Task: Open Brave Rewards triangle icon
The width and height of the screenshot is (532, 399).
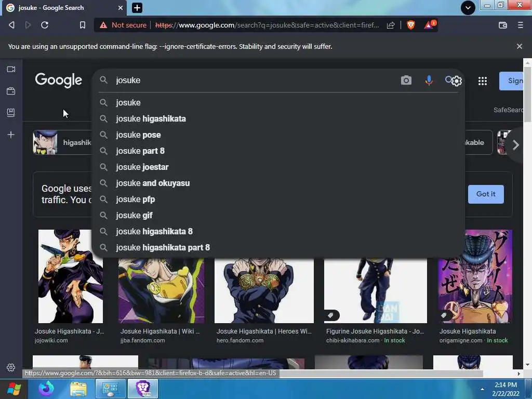Action: tap(429, 25)
